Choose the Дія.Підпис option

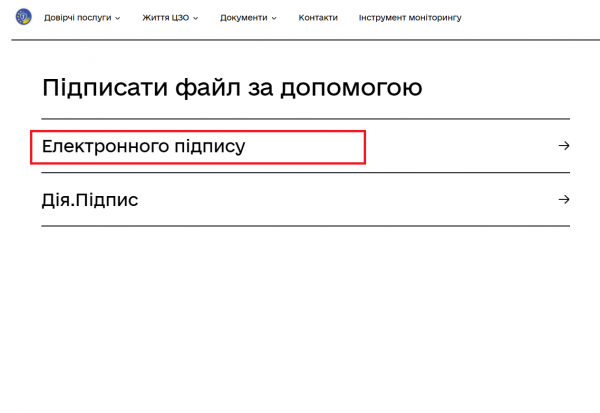(x=305, y=199)
